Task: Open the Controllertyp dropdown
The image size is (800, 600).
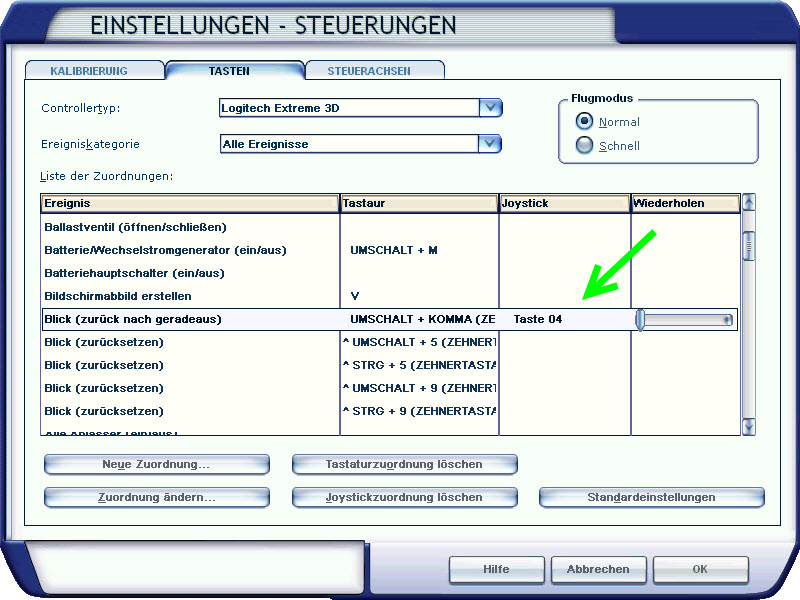Action: click(489, 108)
